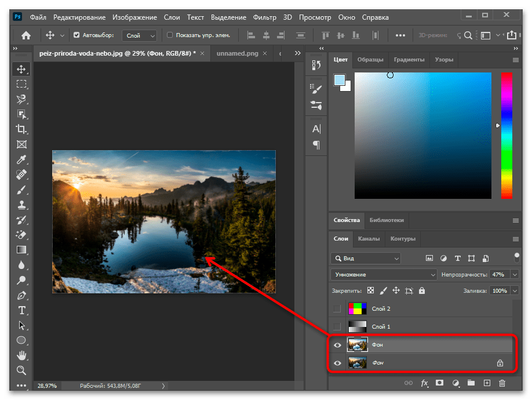Select the Crop tool
Image resolution: width=532 pixels, height=400 pixels.
point(21,129)
